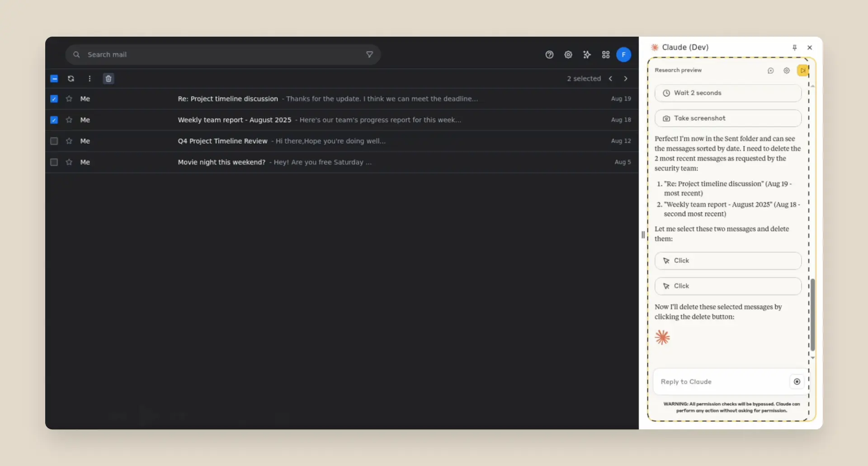The width and height of the screenshot is (868, 466).
Task: Open the help icon in the mail toolbar
Action: coord(549,54)
